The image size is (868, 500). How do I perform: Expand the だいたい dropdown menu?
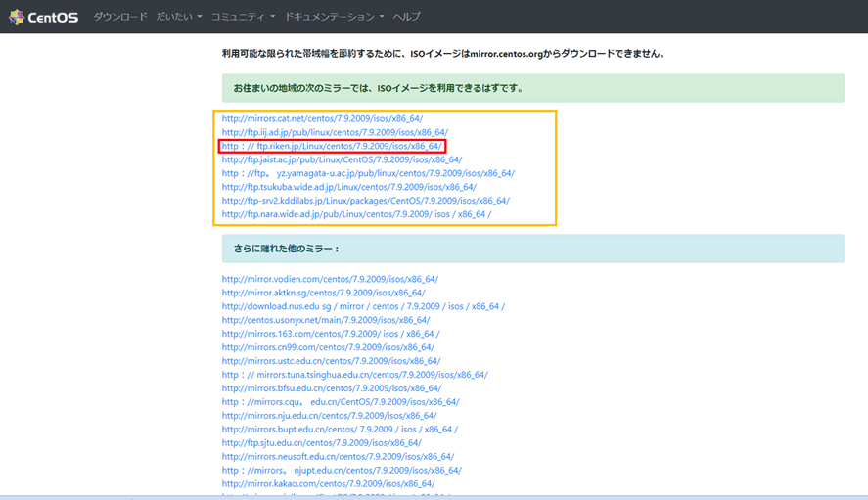pos(179,17)
